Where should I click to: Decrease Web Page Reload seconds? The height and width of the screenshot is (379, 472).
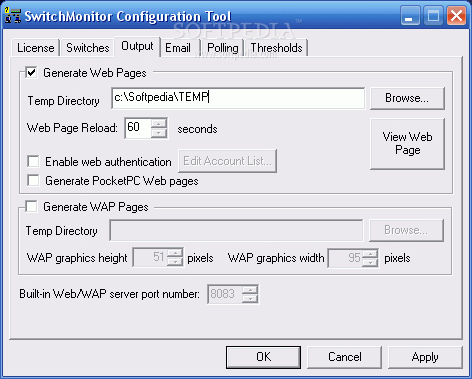(x=159, y=133)
